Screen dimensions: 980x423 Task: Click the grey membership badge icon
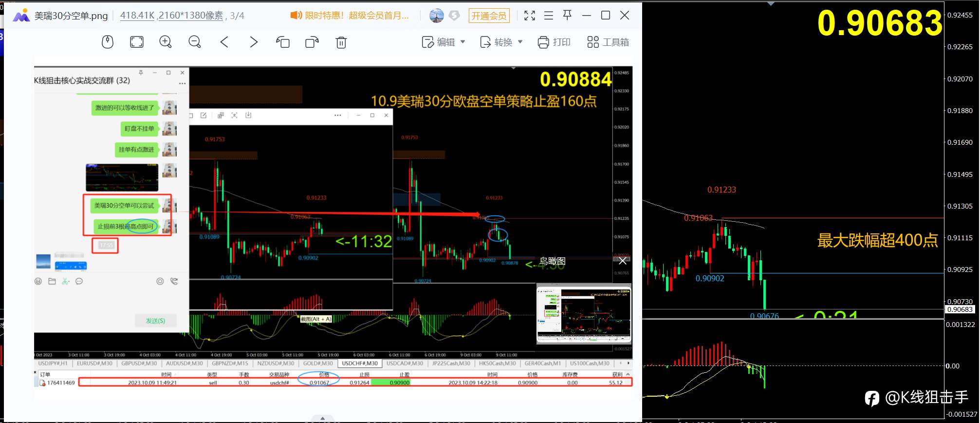tap(454, 16)
